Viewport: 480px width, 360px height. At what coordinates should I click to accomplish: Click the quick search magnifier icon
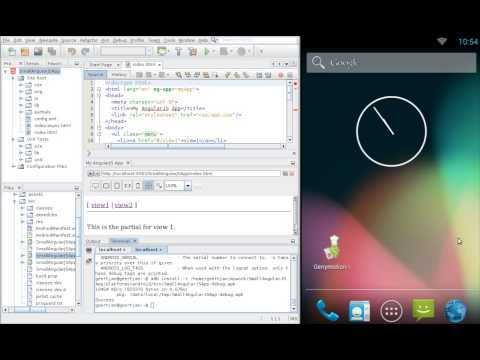[214, 40]
